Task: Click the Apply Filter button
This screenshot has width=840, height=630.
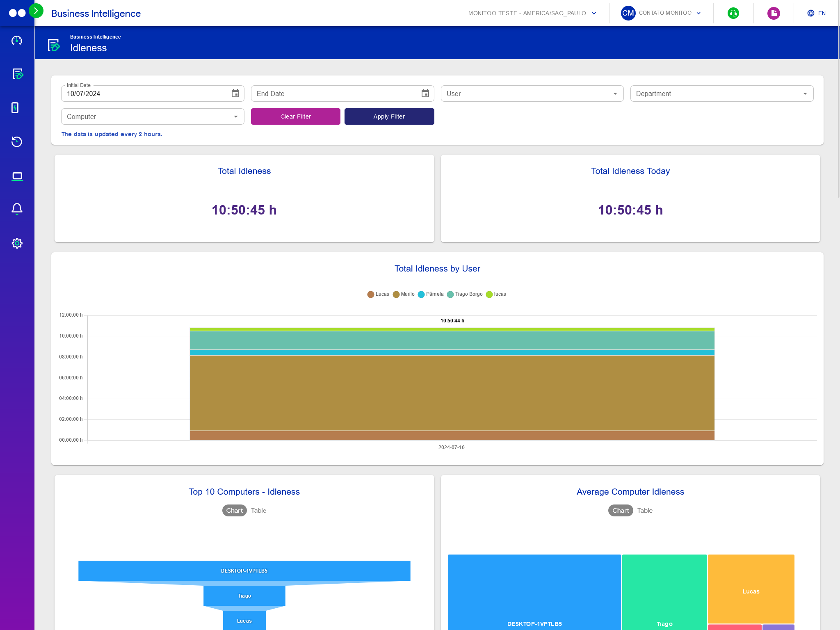Action: coord(389,116)
